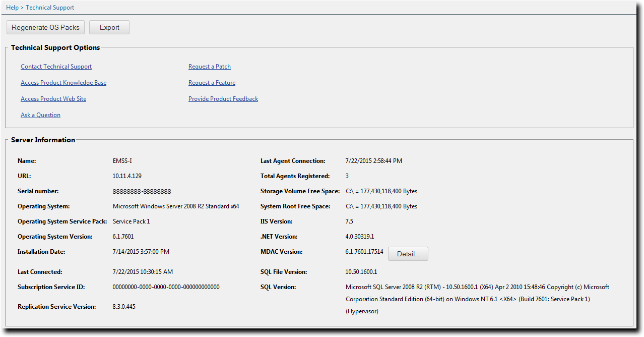Select the Microsoft SQL Server 2008 R2 description
This screenshot has width=644, height=337.
click(477, 299)
